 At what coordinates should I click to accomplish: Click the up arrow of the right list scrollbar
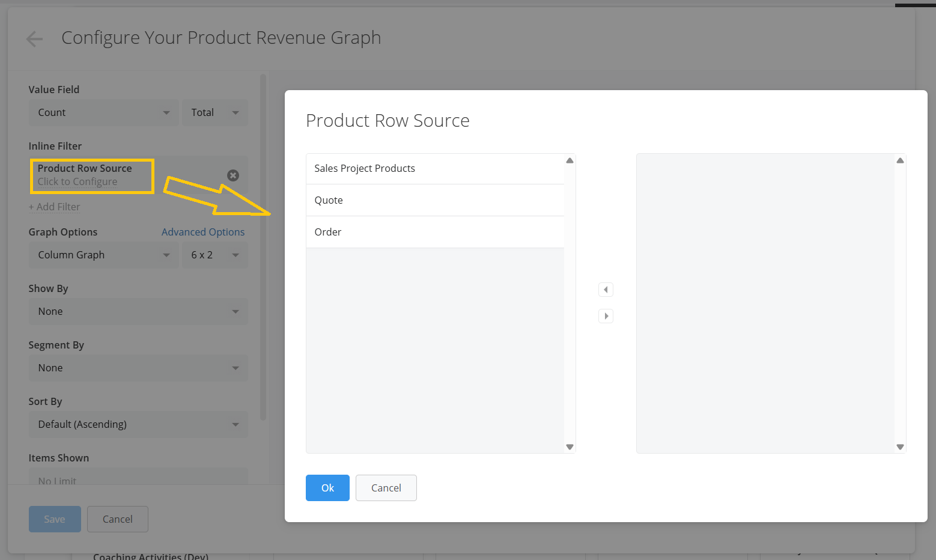pos(900,160)
